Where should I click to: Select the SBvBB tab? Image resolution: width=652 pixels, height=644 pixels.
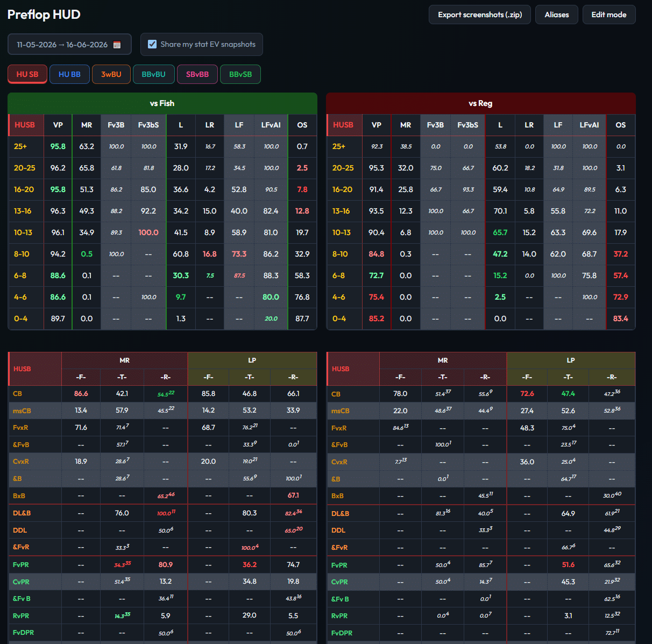pyautogui.click(x=197, y=74)
